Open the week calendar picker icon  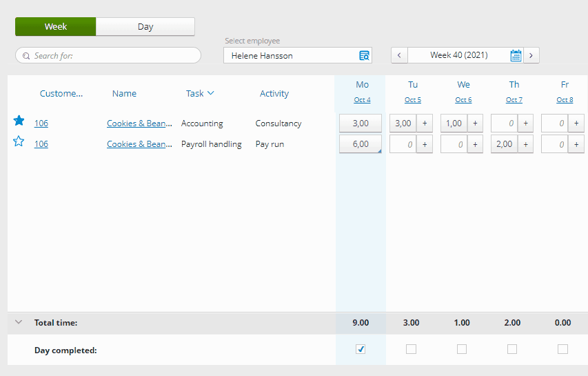pos(516,55)
